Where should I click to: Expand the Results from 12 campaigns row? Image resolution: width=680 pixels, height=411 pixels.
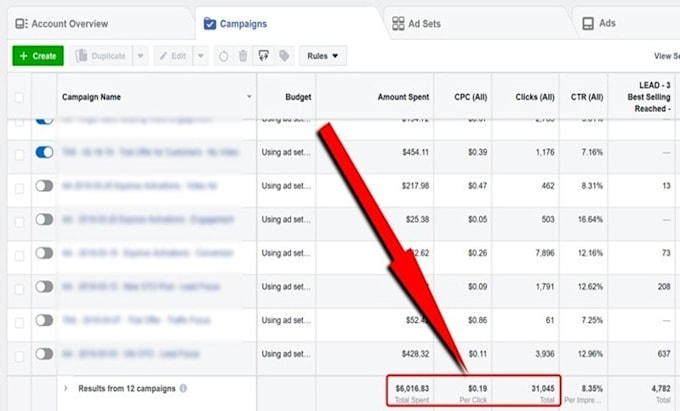[x=66, y=388]
